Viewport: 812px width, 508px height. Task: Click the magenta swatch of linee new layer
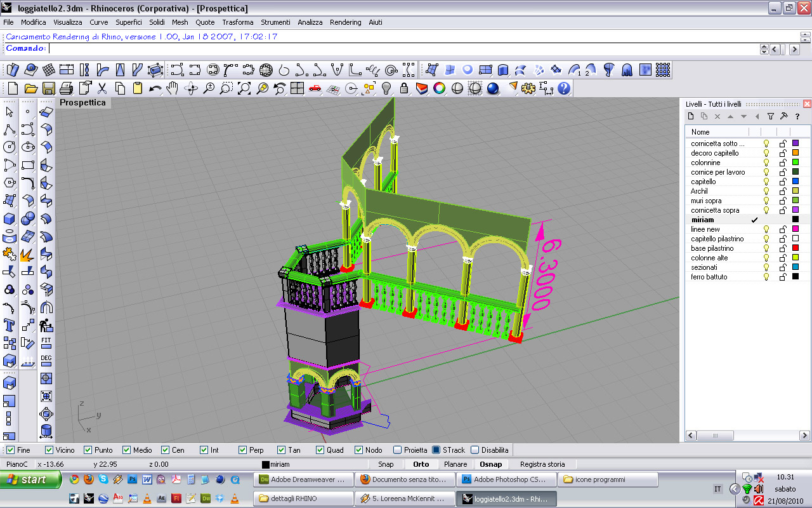796,229
